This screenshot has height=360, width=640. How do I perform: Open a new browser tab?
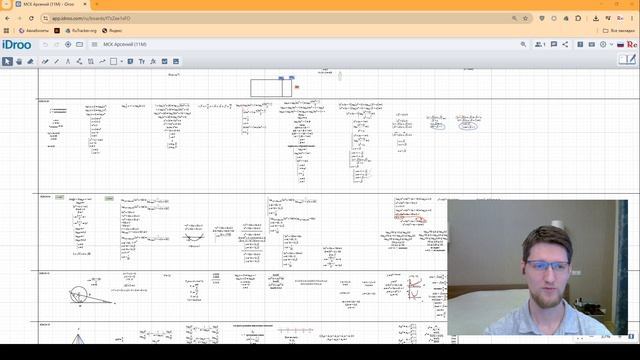(x=97, y=4)
